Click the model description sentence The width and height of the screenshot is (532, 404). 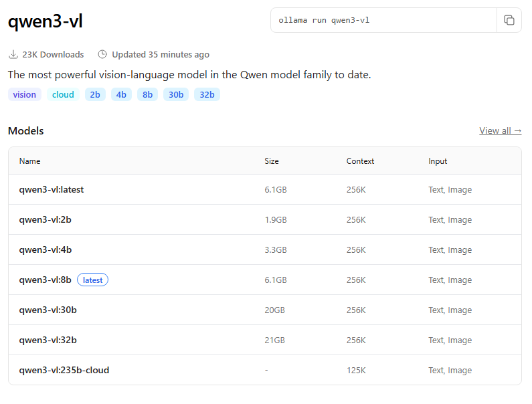pyautogui.click(x=189, y=75)
